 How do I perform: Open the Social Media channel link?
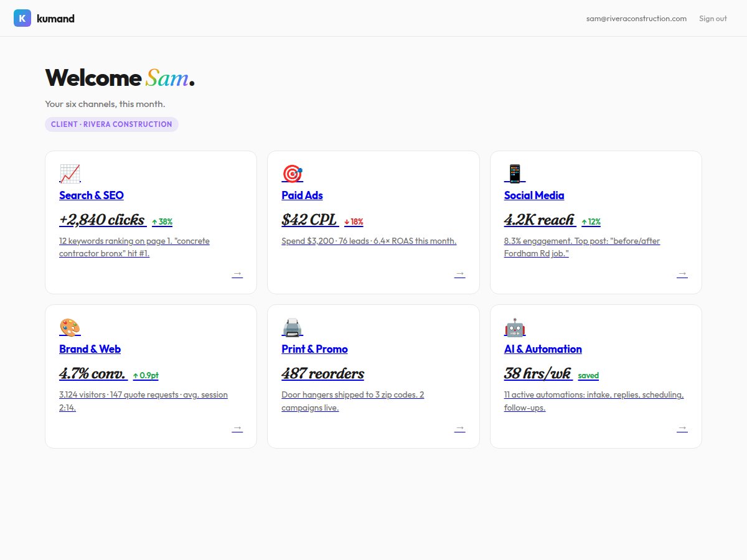pyautogui.click(x=534, y=195)
